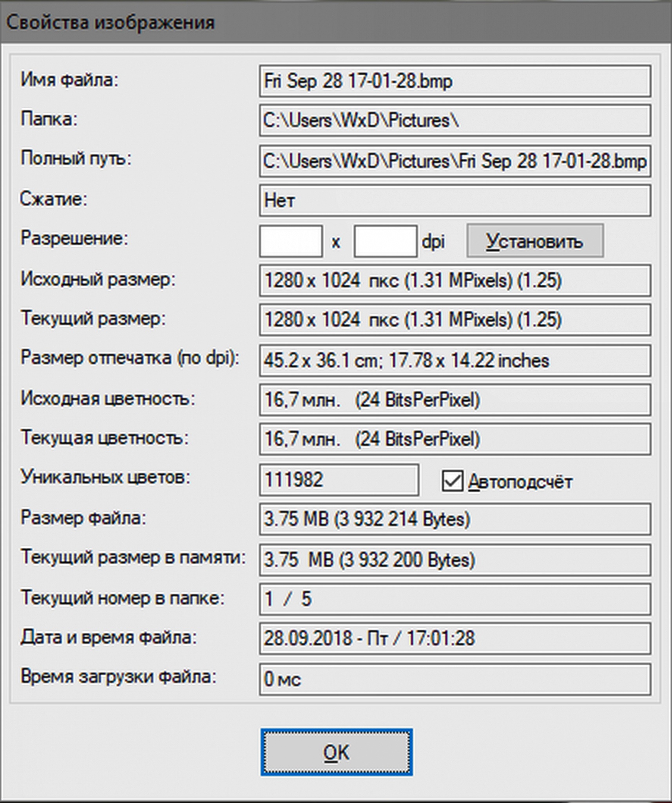Click the Имя файла label
Image resolution: width=672 pixels, height=803 pixels.
coord(69,80)
